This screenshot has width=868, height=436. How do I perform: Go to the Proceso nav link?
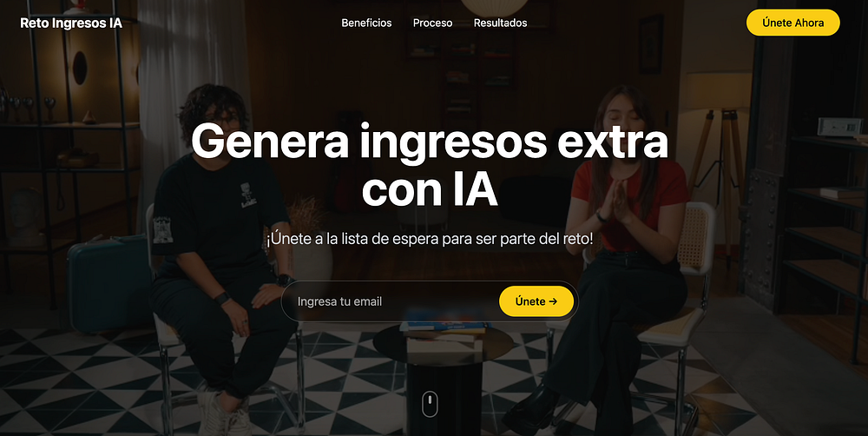[x=432, y=23]
